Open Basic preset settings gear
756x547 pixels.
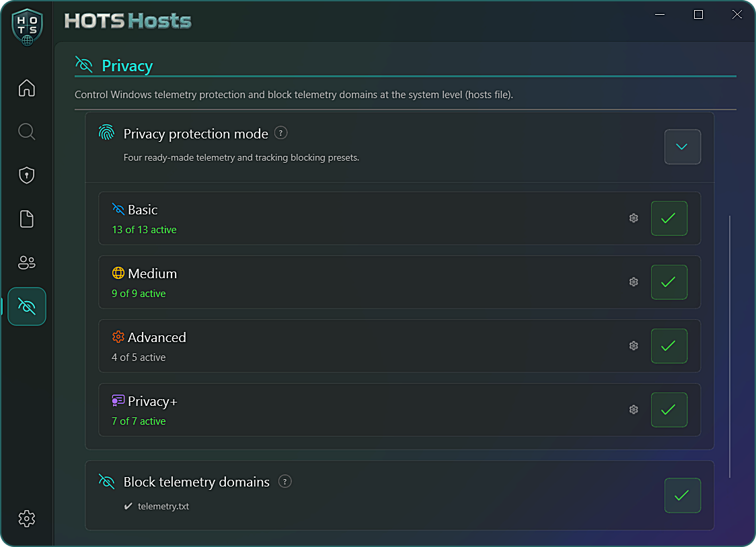pos(634,218)
